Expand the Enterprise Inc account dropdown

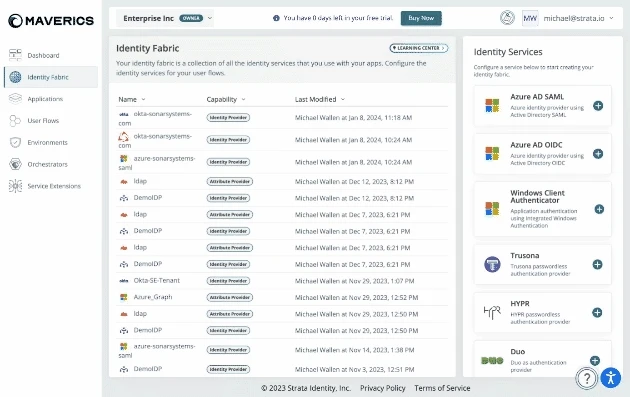click(x=165, y=18)
